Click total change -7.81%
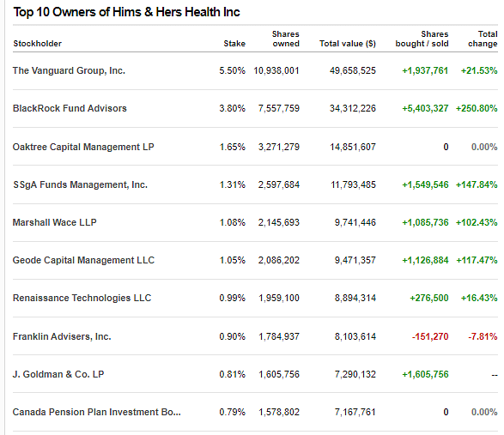The height and width of the screenshot is (435, 504). tap(483, 336)
